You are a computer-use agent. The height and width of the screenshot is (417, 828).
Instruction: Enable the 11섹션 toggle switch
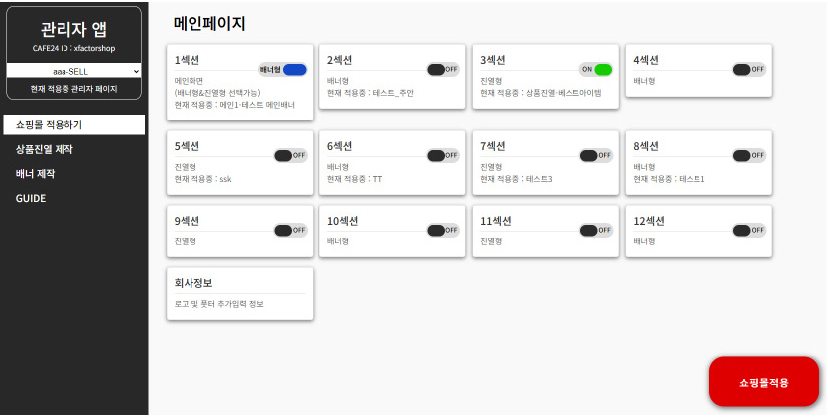tap(596, 230)
